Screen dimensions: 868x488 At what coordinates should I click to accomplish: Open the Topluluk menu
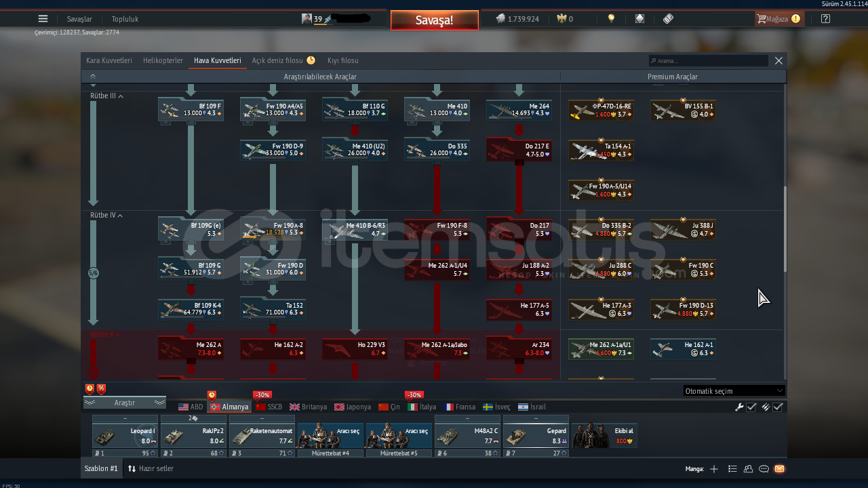coord(125,19)
